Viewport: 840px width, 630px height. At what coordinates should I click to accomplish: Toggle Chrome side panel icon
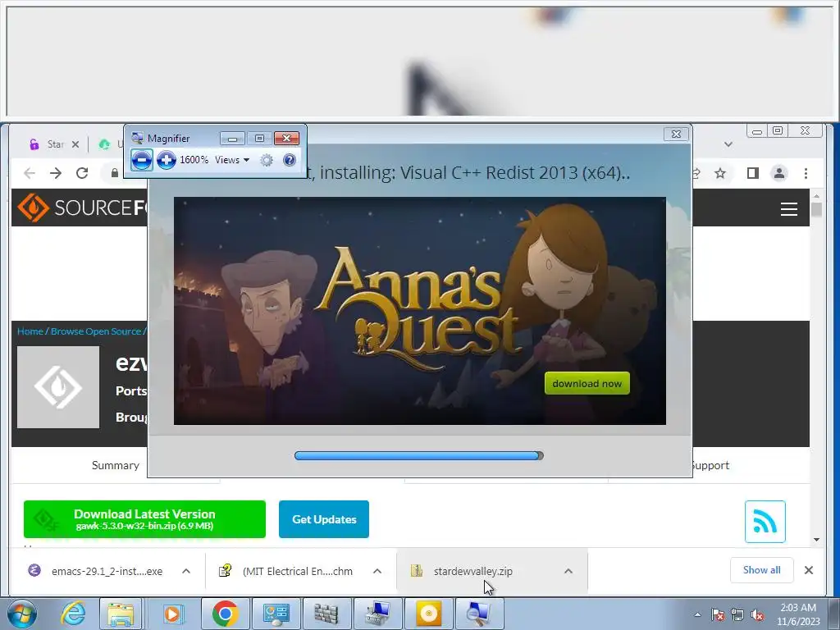753,173
